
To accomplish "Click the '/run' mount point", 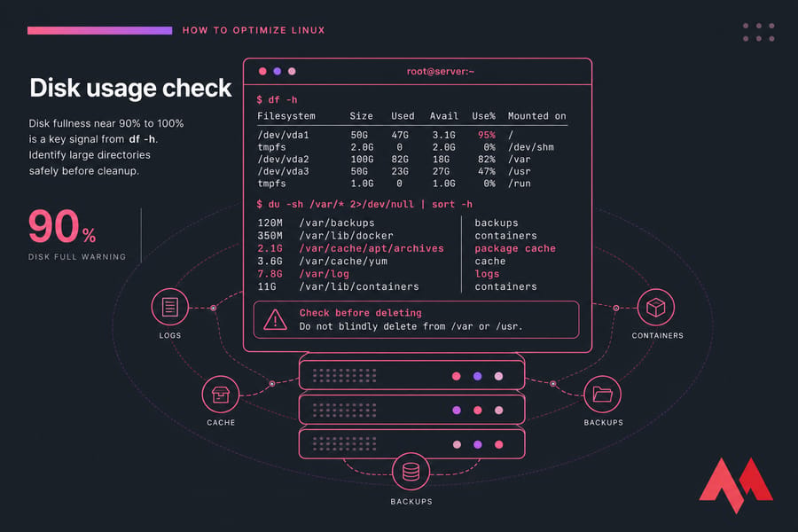I will point(519,184).
